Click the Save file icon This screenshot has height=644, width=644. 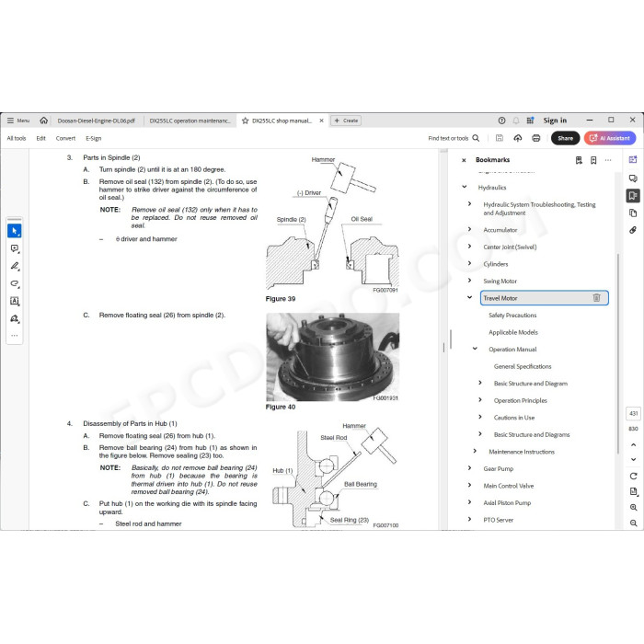click(500, 138)
